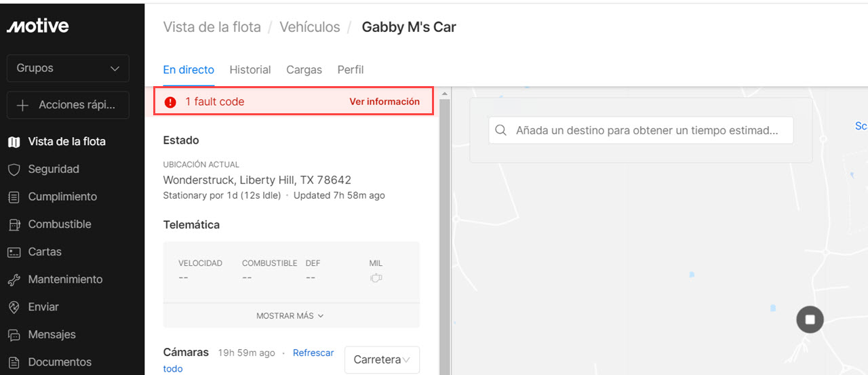Click the address Wonderstruck, Liberty Hill, TX 78642
The width and height of the screenshot is (868, 375).
[257, 180]
